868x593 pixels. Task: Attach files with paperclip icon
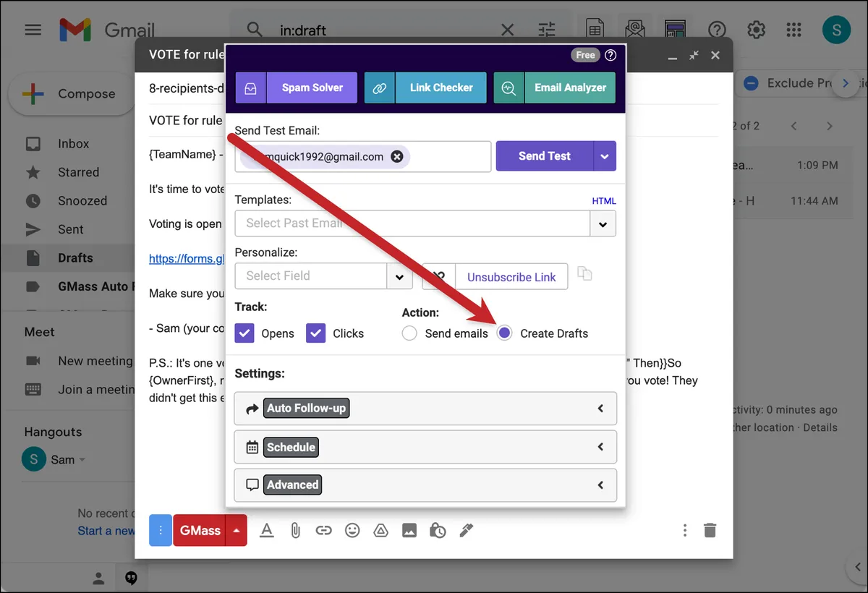[x=295, y=531]
